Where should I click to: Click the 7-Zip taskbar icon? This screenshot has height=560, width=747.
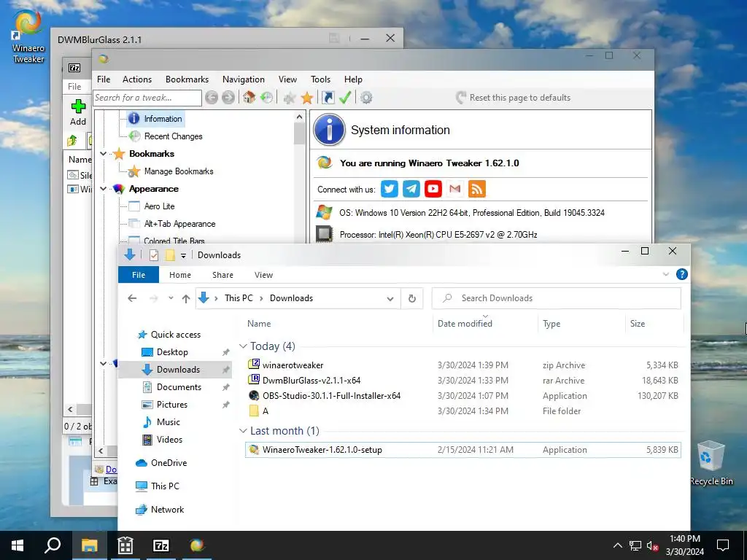(x=161, y=545)
